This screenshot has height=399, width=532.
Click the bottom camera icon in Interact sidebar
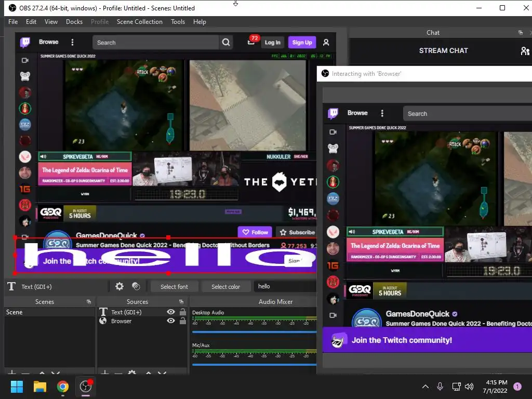point(333,315)
